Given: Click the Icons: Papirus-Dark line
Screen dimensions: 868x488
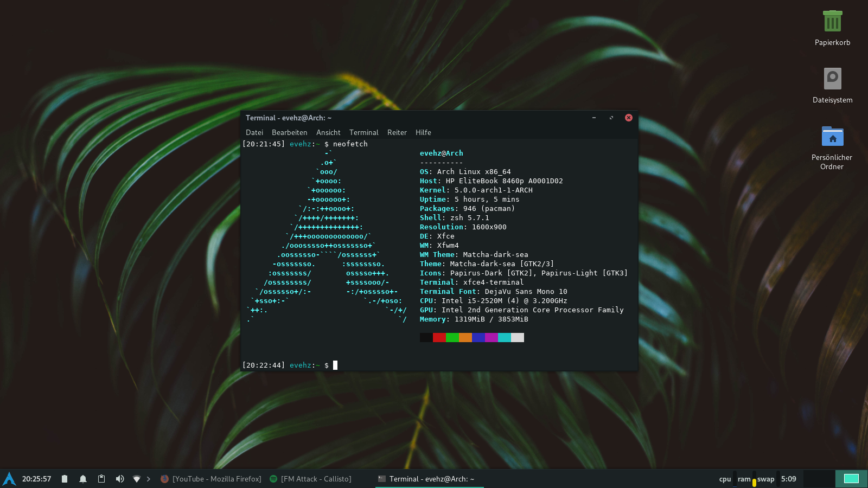Looking at the screenshot, I should click(x=524, y=273).
